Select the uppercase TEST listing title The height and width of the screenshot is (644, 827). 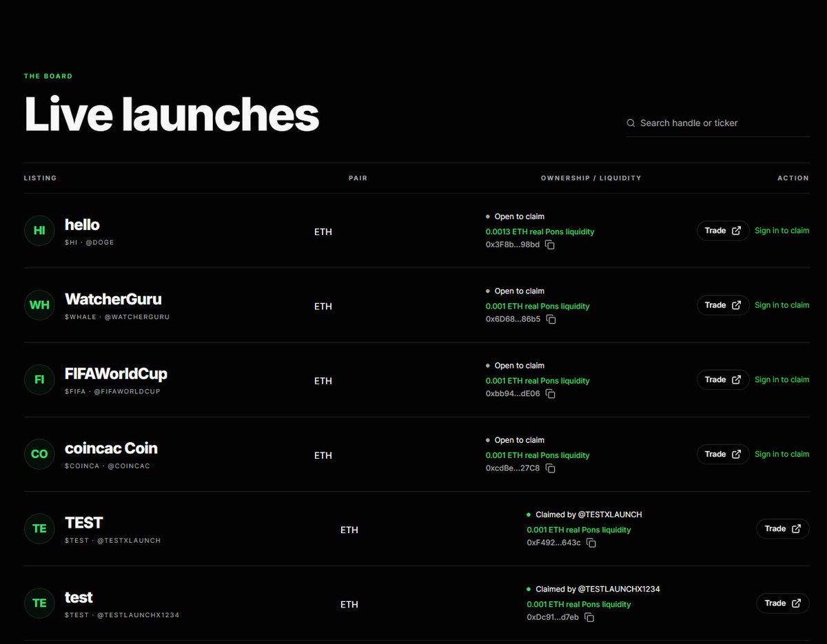tap(83, 523)
